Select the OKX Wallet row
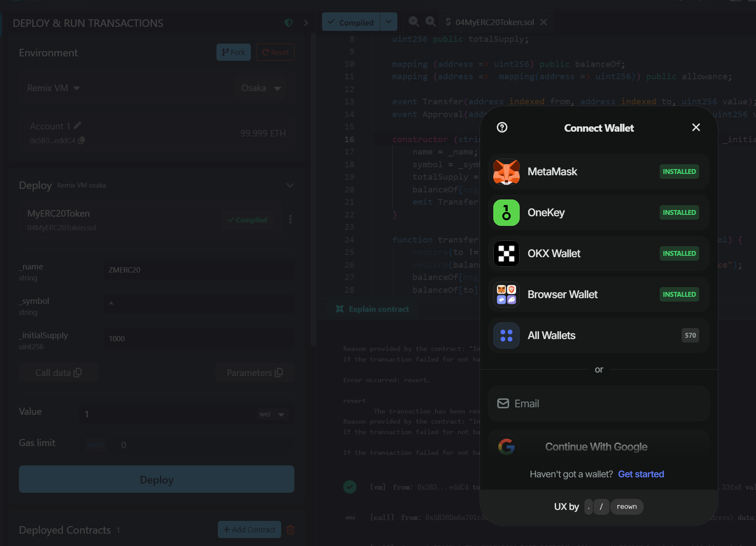Image resolution: width=756 pixels, height=546 pixels. pyautogui.click(x=599, y=254)
